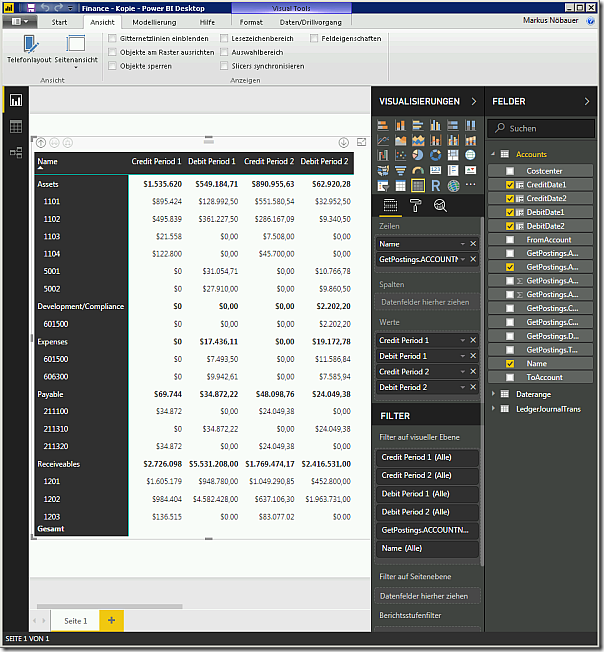The width and height of the screenshot is (604, 652).
Task: Choose the slicer visualization
Action: tap(383, 185)
